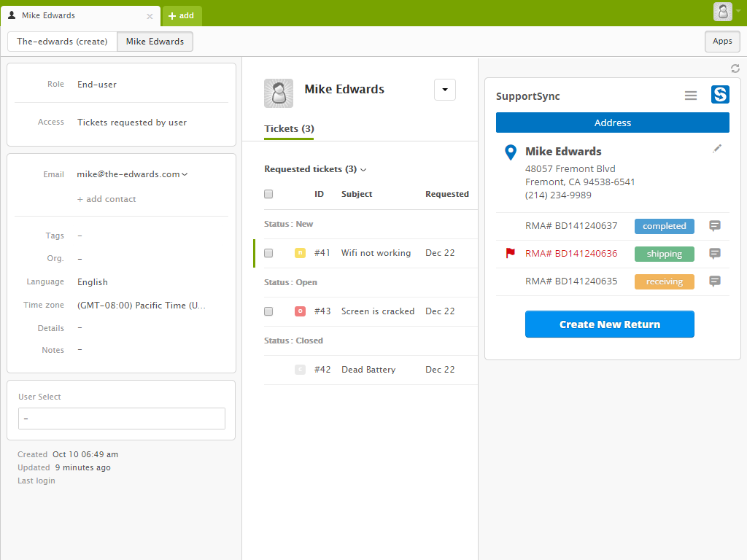Open comments for RMA# BD141240635
Image resolution: width=747 pixels, height=560 pixels.
coord(715,281)
